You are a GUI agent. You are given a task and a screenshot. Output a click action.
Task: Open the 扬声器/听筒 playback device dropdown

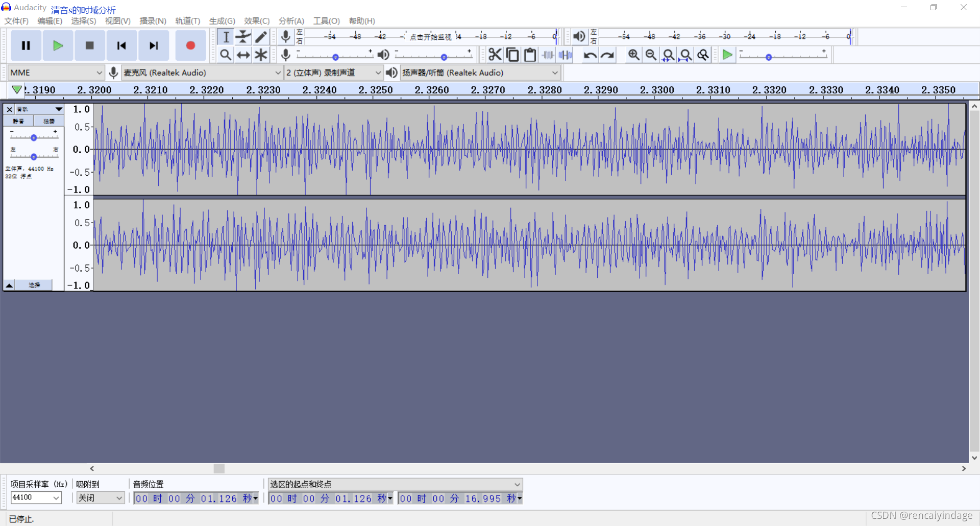tap(480, 73)
